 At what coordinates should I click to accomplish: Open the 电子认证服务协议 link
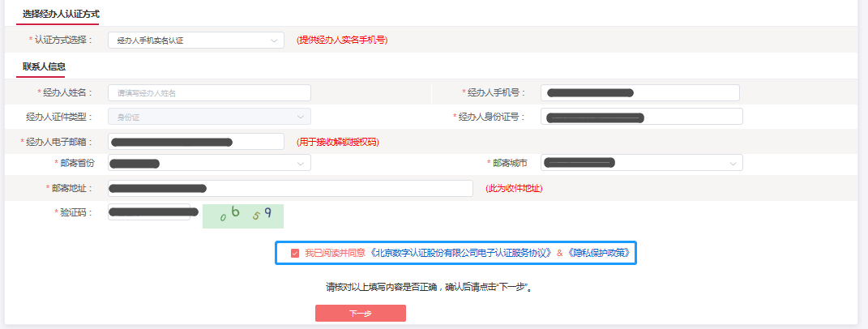tap(460, 253)
